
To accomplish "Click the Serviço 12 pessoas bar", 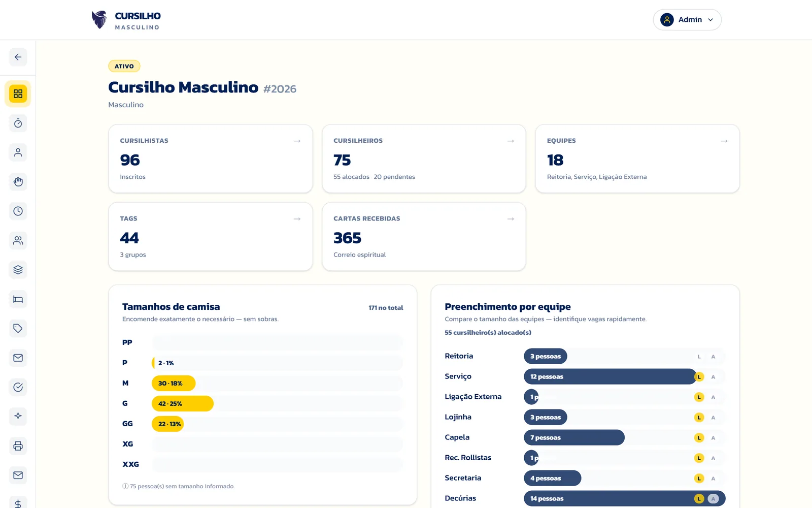I will point(610,376).
